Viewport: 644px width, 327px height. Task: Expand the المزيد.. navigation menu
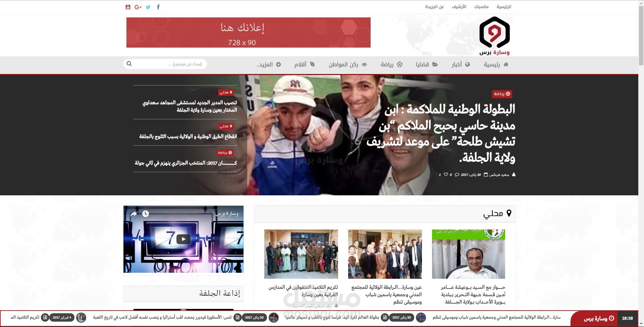tap(269, 65)
